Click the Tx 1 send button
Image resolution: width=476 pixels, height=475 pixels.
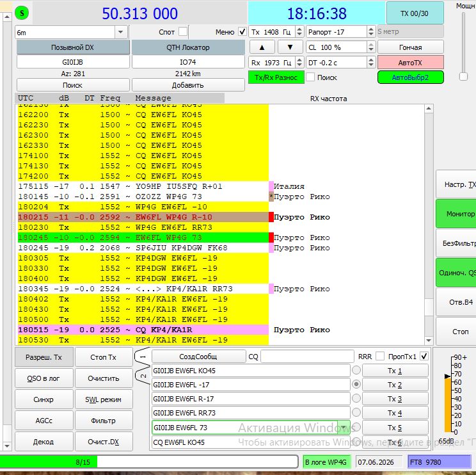coord(395,371)
